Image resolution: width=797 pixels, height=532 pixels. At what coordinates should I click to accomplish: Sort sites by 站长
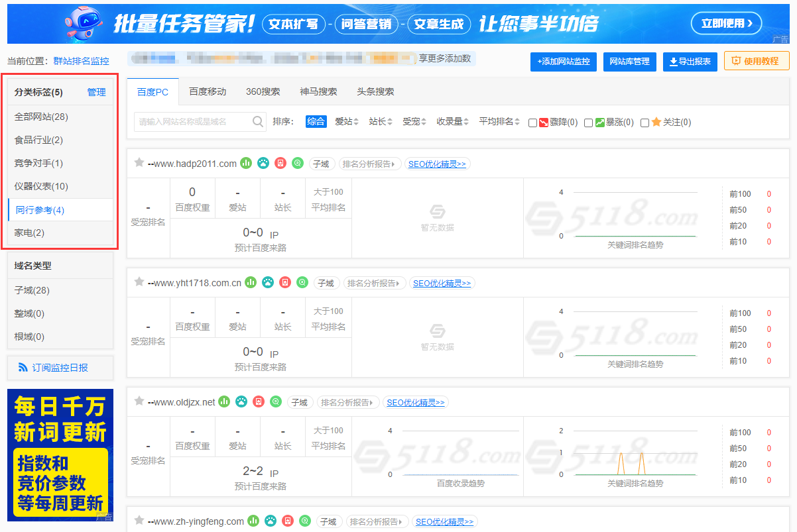tap(381, 122)
